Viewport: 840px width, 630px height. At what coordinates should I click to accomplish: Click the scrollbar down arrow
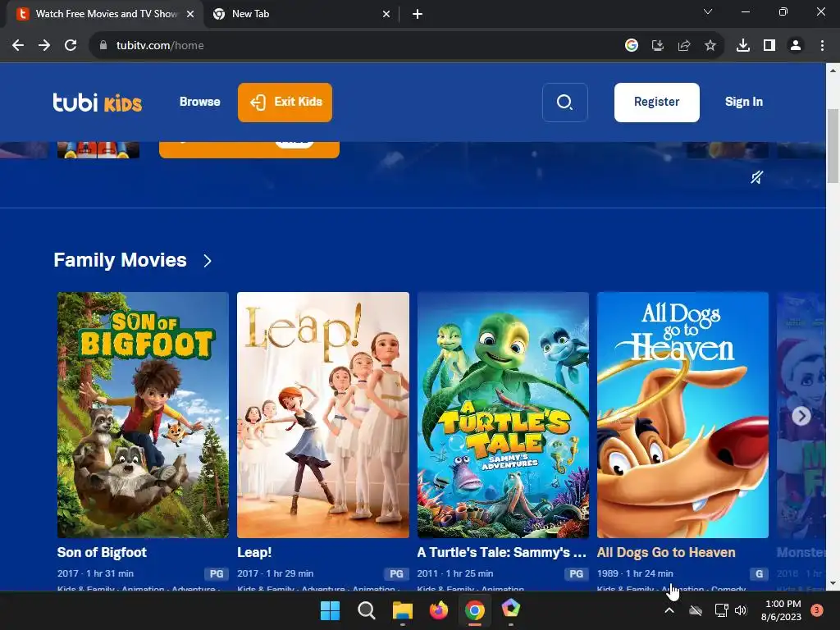833,584
